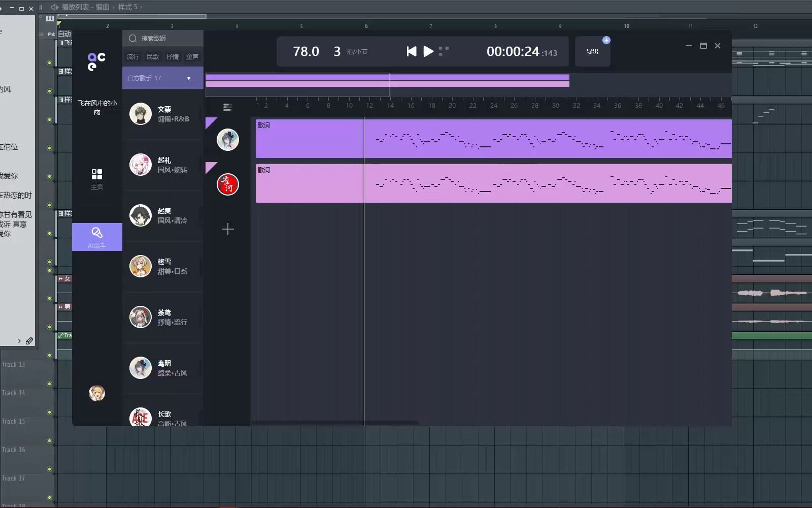Filter singers by 流行 tag
Image resolution: width=812 pixels, height=508 pixels.
pyautogui.click(x=132, y=57)
